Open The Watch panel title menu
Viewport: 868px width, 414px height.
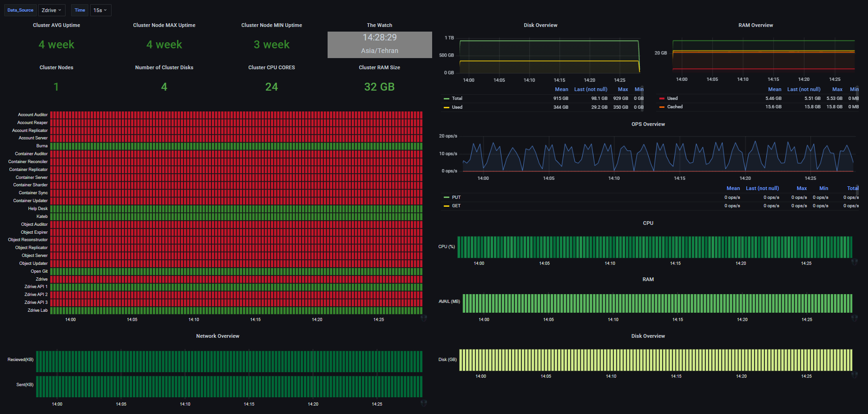click(x=379, y=25)
